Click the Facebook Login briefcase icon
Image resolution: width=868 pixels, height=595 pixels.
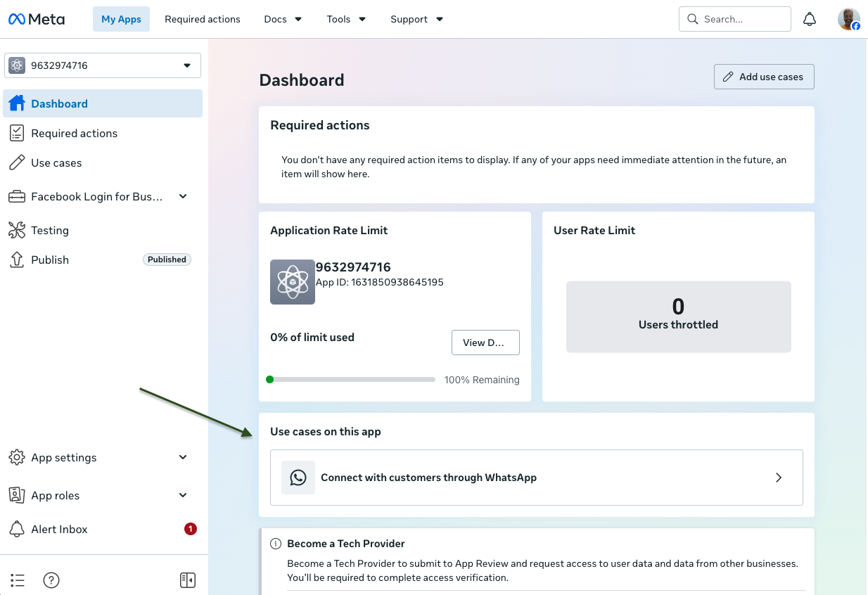[x=17, y=196]
